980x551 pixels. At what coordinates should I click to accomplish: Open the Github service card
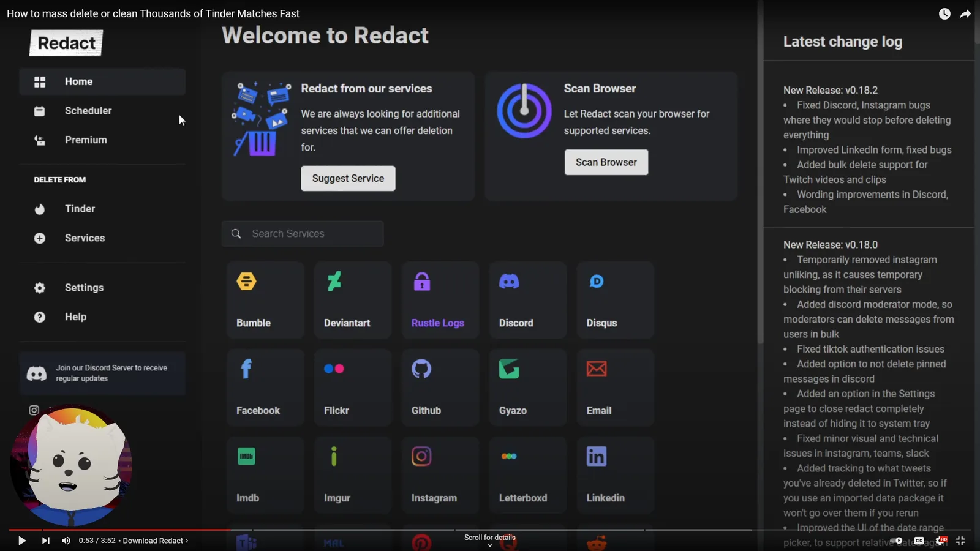click(x=440, y=388)
